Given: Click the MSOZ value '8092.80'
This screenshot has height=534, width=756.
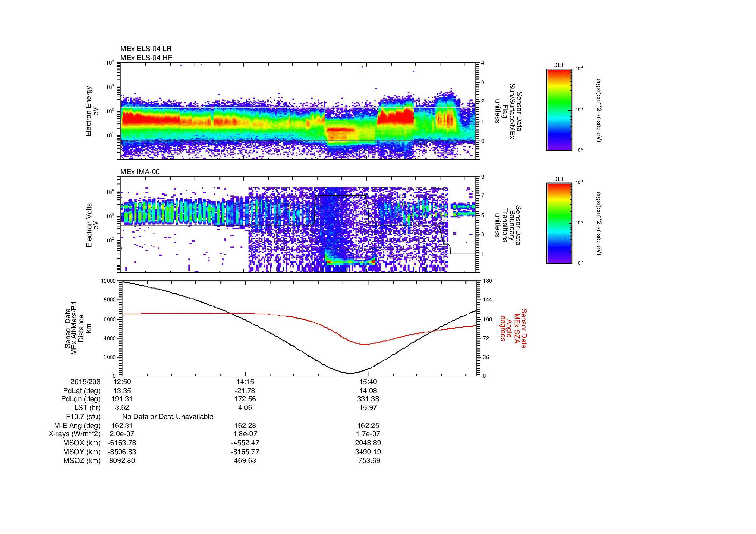Looking at the screenshot, I should coord(122,461).
